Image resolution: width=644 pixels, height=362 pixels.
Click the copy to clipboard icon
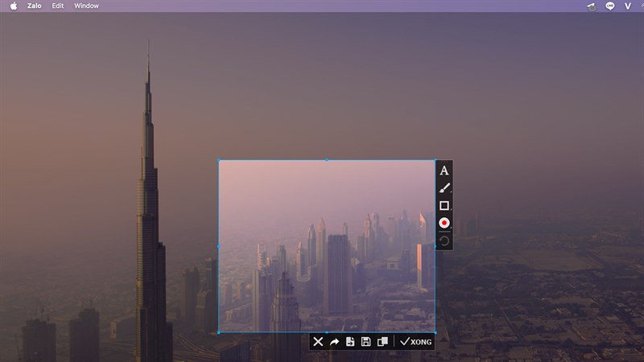(x=382, y=341)
